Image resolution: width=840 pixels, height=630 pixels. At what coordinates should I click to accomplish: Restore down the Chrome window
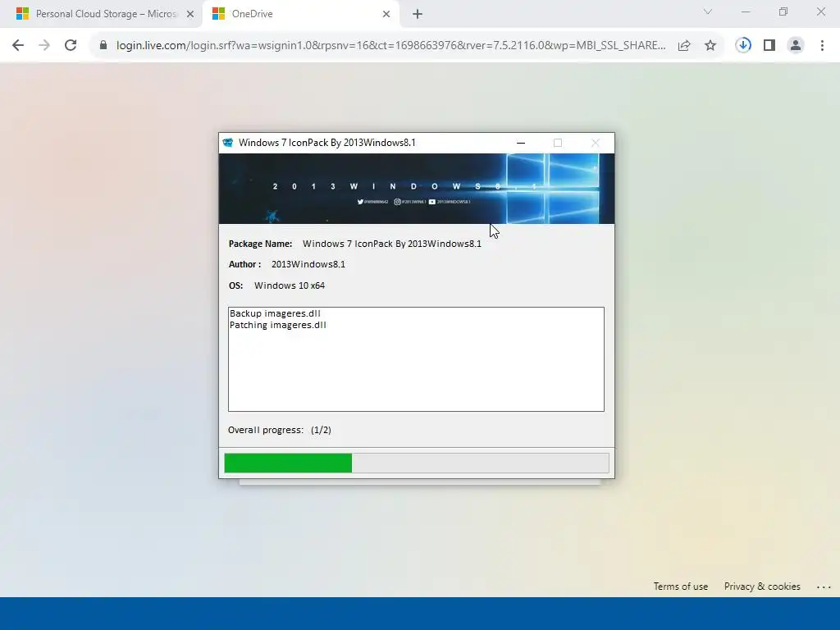783,11
